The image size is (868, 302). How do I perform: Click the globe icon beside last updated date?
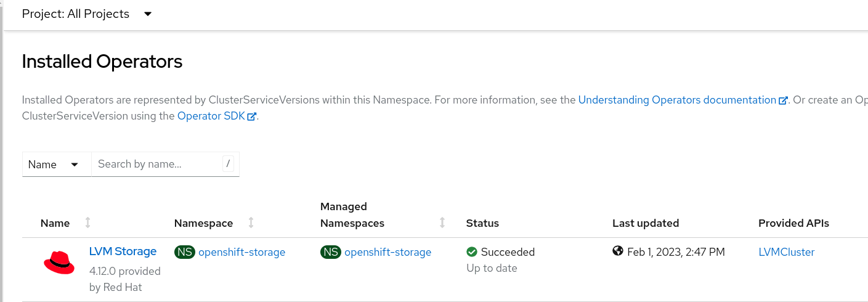(618, 251)
